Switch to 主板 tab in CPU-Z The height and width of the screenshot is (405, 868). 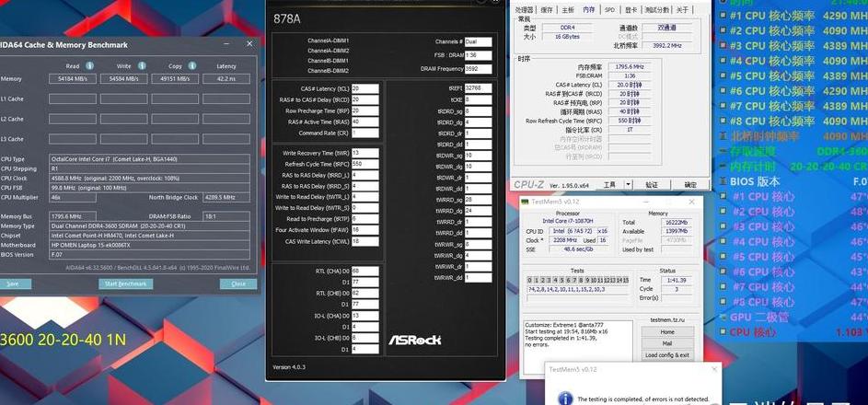point(568,10)
